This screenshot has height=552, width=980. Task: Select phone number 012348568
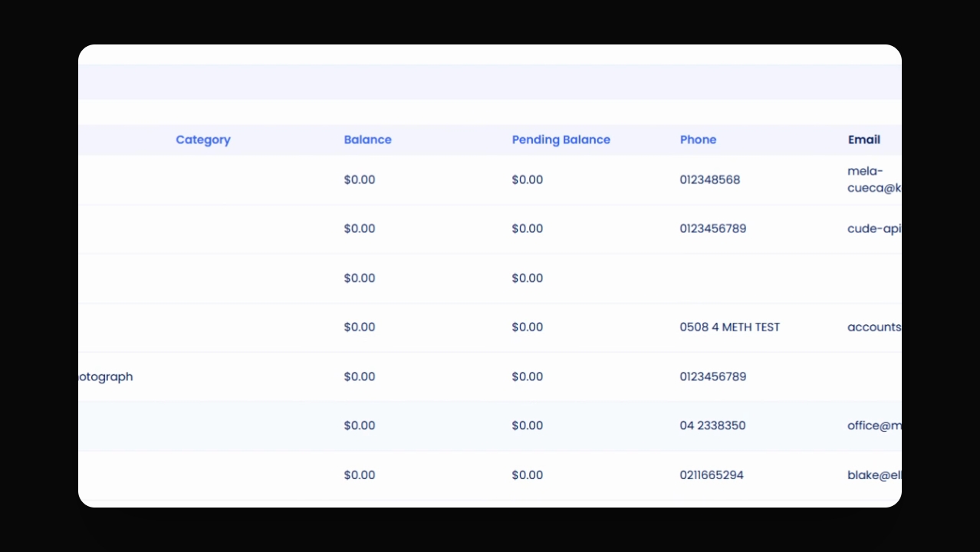[x=709, y=179]
